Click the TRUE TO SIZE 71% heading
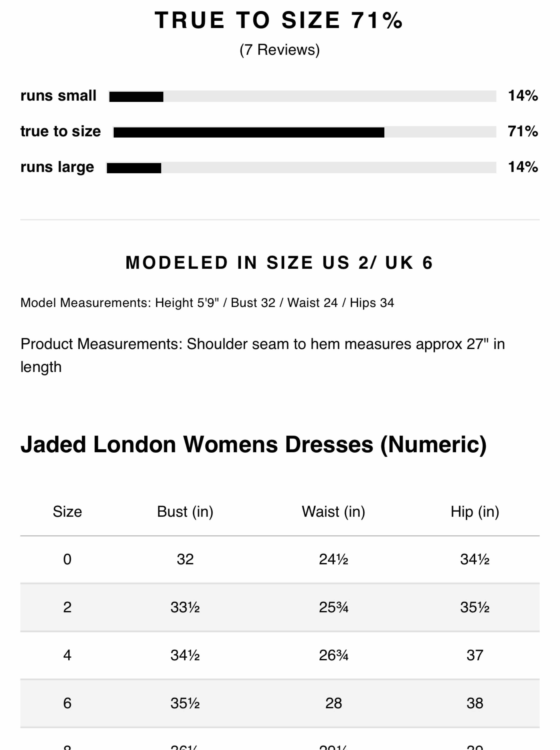 [x=279, y=20]
